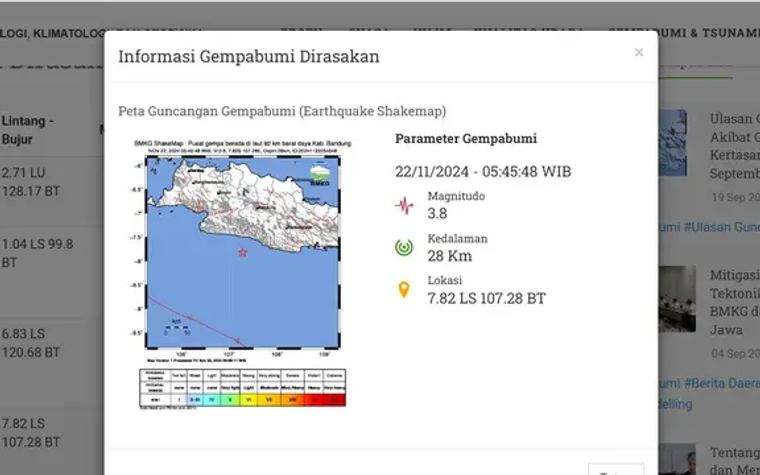
Task: Open the Mitigasi Tektonik article link
Action: (735, 302)
